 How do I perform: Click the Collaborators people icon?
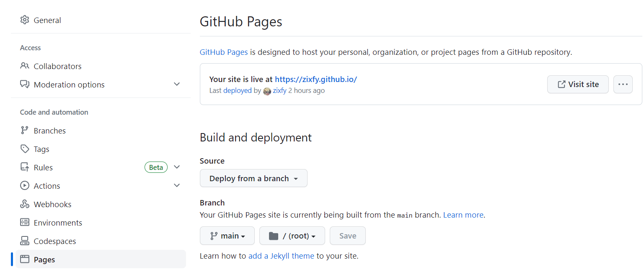25,66
